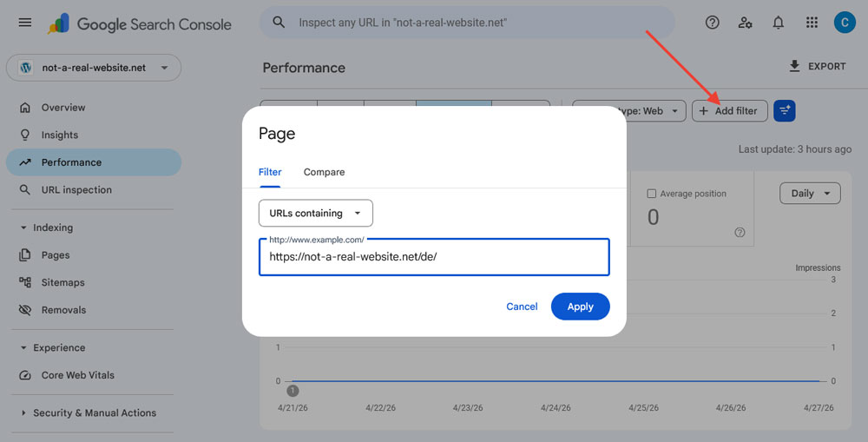Viewport: 868px width, 442px height.
Task: Collapse the Experience section
Action: [x=23, y=348]
